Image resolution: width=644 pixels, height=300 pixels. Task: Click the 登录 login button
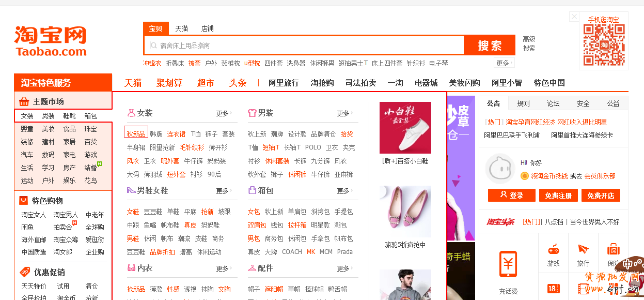(x=511, y=195)
